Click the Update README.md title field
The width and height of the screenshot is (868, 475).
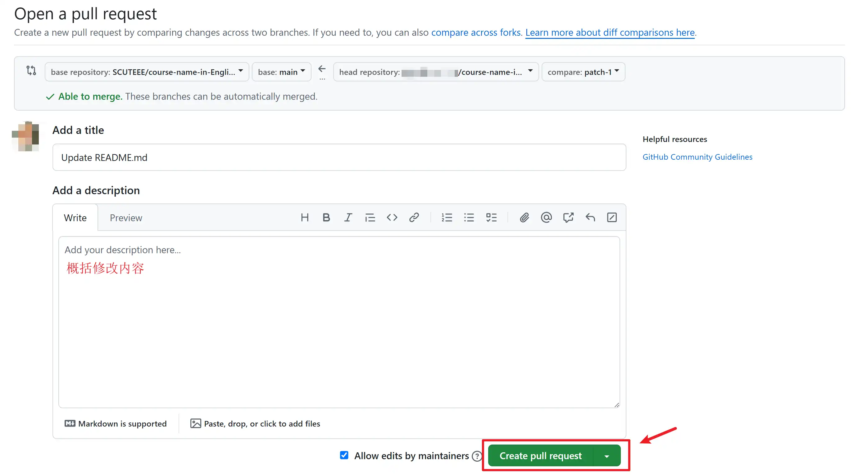tap(339, 157)
